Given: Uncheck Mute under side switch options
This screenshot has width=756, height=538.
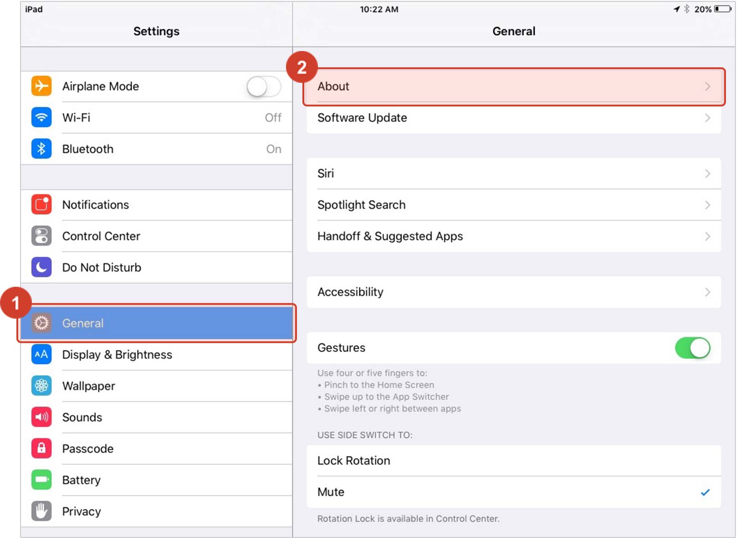Looking at the screenshot, I should pos(705,492).
